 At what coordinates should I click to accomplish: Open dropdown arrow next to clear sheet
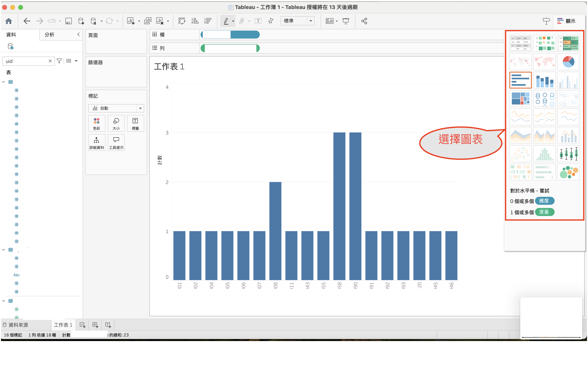click(168, 21)
